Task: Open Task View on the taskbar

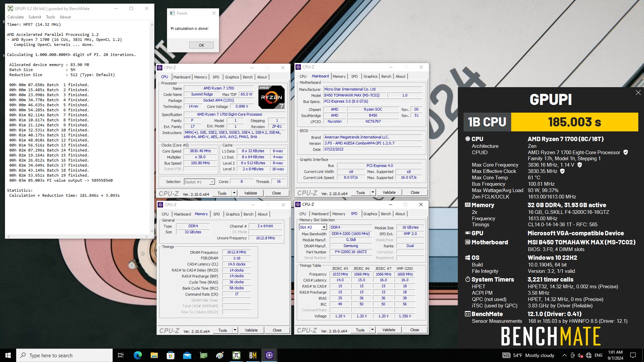Action: [x=121, y=355]
